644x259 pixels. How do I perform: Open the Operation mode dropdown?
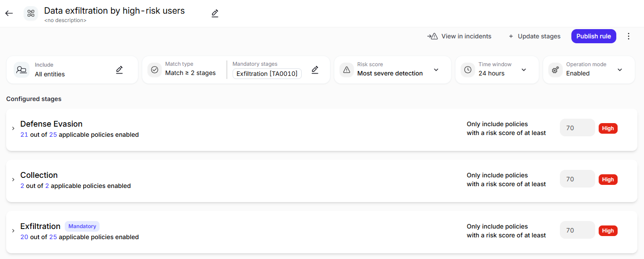(x=620, y=70)
